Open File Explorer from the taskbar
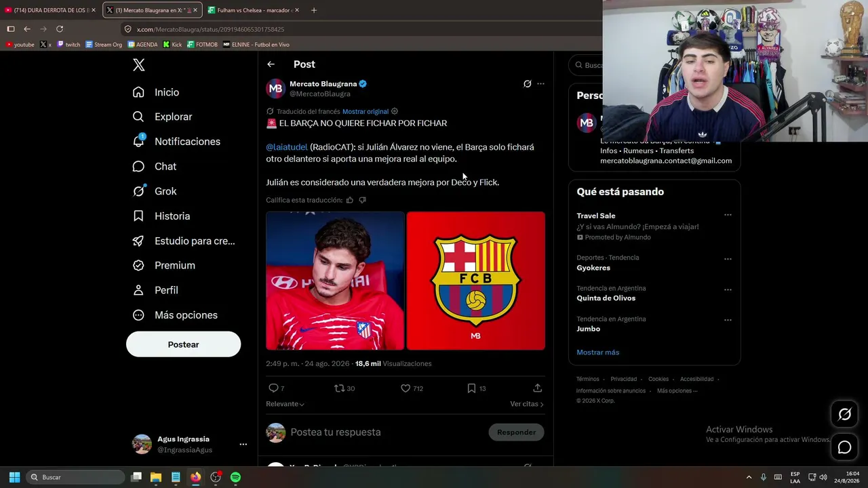The image size is (868, 488). 156,477
